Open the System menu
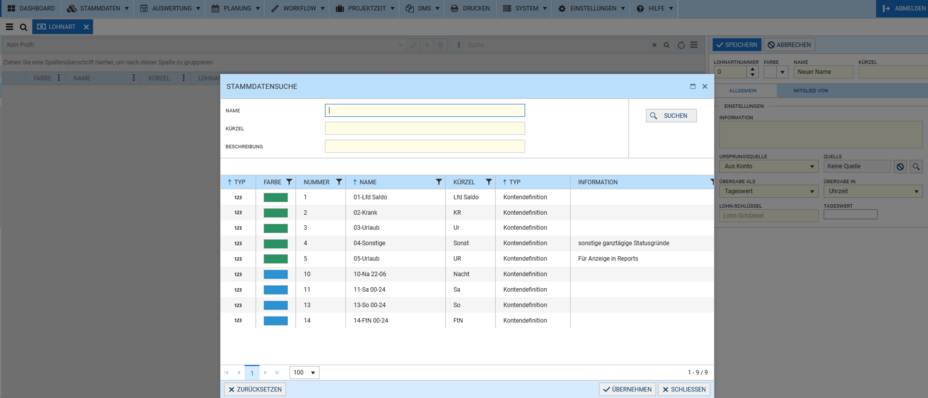The width and height of the screenshot is (928, 398). tap(524, 9)
